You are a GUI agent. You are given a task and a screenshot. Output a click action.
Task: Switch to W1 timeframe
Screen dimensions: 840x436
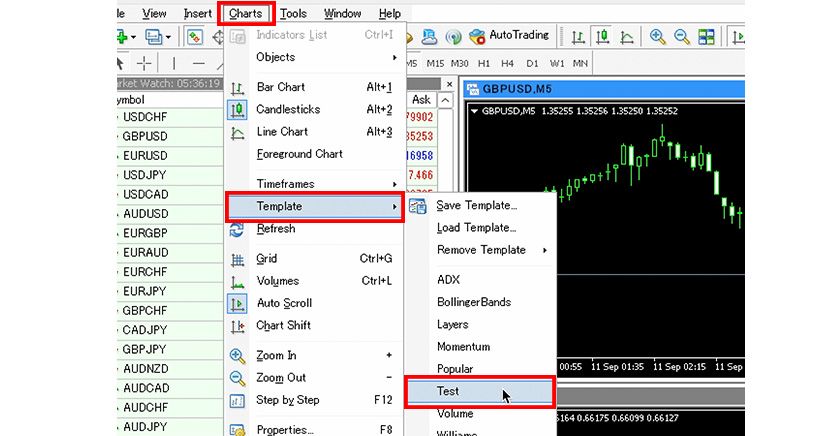[557, 63]
